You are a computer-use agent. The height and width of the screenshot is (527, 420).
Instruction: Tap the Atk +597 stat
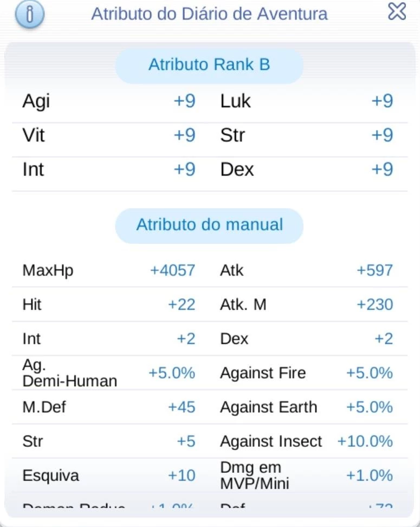307,270
